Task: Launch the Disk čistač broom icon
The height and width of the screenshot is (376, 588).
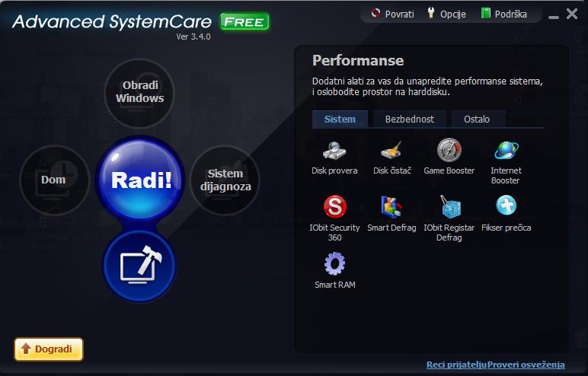Action: coord(391,151)
